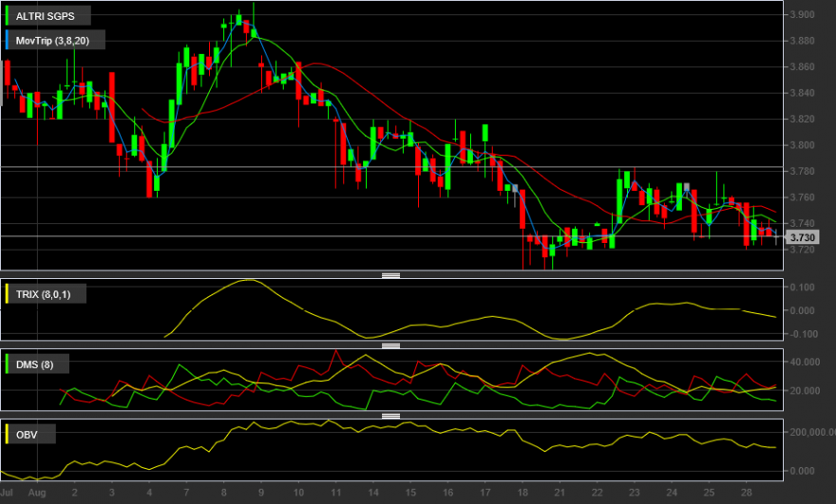Click date 18 on the time axis
This screenshot has width=836, height=504.
(522, 493)
